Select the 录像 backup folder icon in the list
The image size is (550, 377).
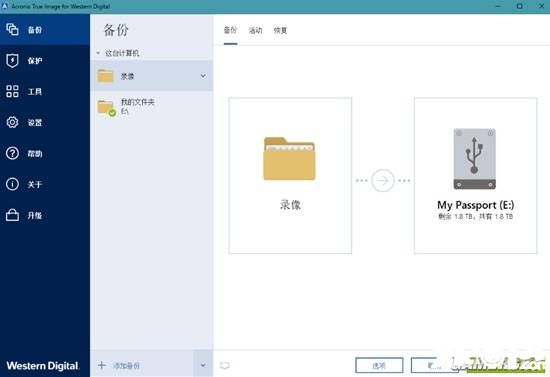coord(106,76)
